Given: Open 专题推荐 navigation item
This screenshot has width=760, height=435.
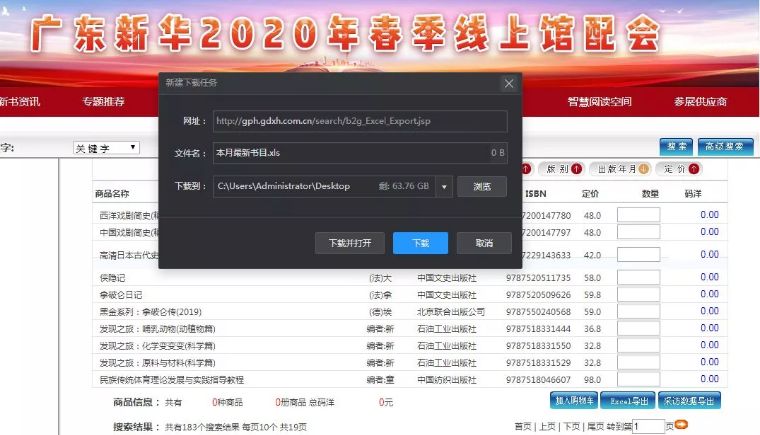Looking at the screenshot, I should [103, 102].
